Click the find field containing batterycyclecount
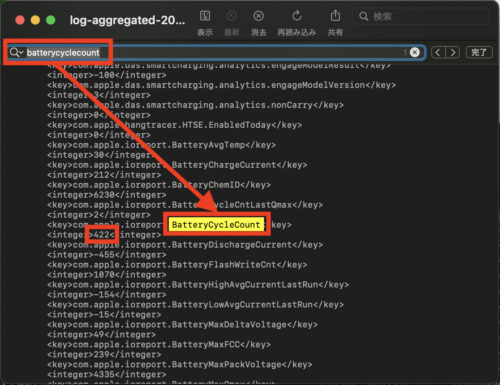Image resolution: width=500 pixels, height=385 pixels. (217, 52)
